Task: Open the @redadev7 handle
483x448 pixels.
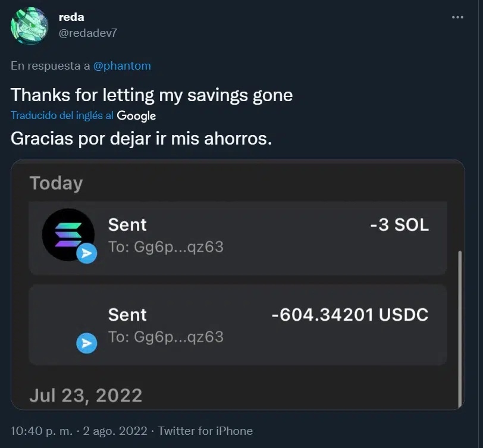Action: coord(88,33)
